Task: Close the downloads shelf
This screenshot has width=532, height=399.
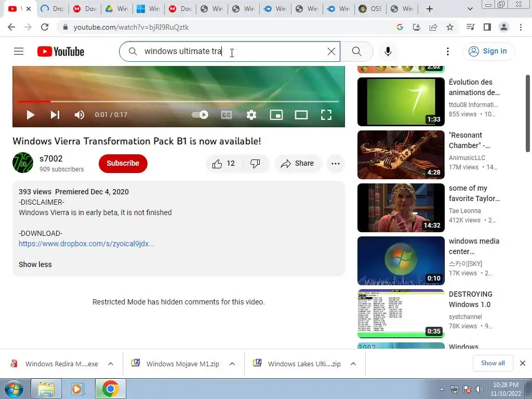Action: pyautogui.click(x=523, y=363)
